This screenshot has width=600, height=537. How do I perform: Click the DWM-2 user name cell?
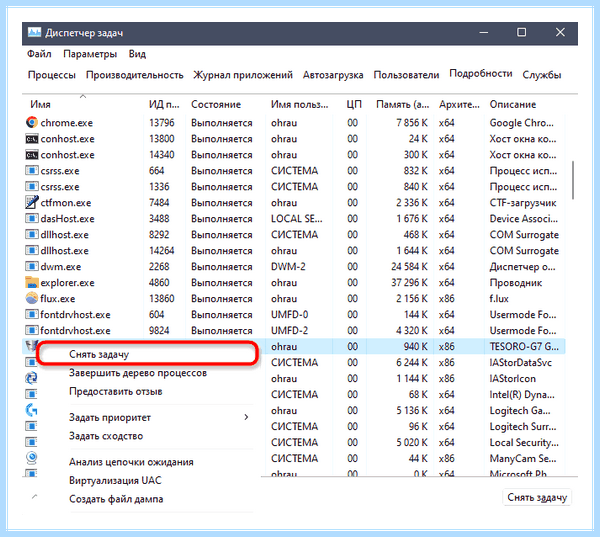(x=288, y=266)
